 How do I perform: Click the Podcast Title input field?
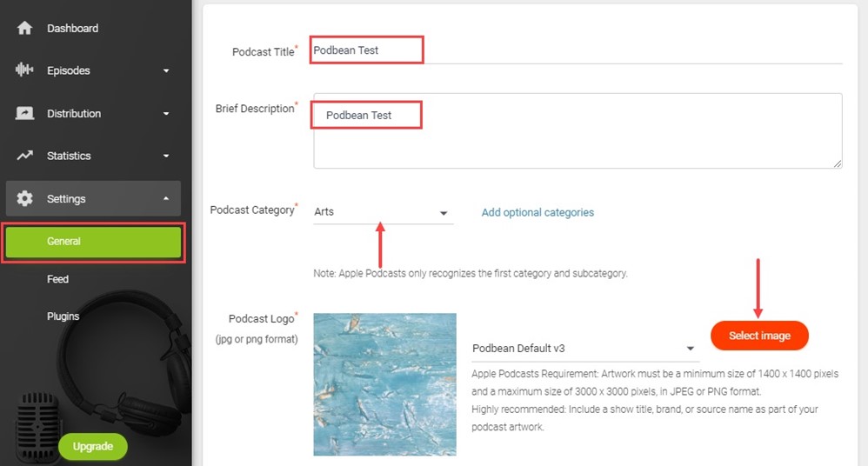click(x=578, y=51)
